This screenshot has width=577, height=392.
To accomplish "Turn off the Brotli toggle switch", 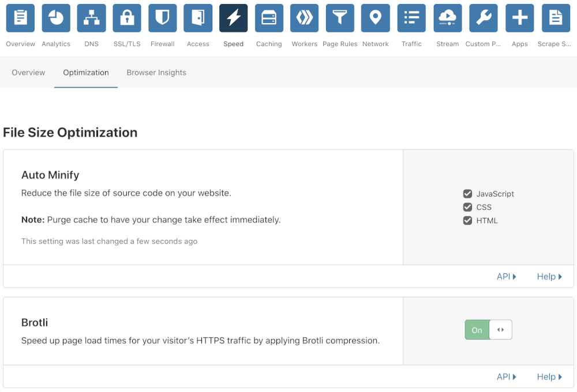I will 488,330.
